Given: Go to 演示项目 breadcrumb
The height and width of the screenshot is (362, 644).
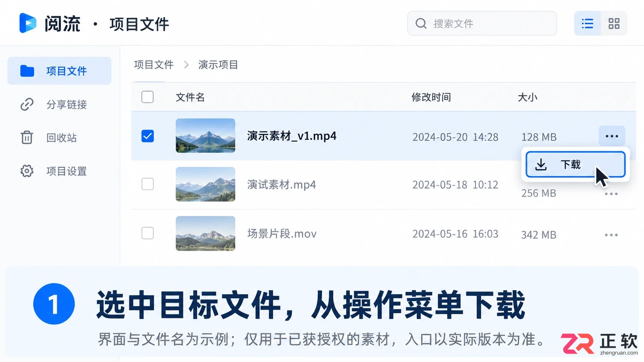Looking at the screenshot, I should pos(218,65).
